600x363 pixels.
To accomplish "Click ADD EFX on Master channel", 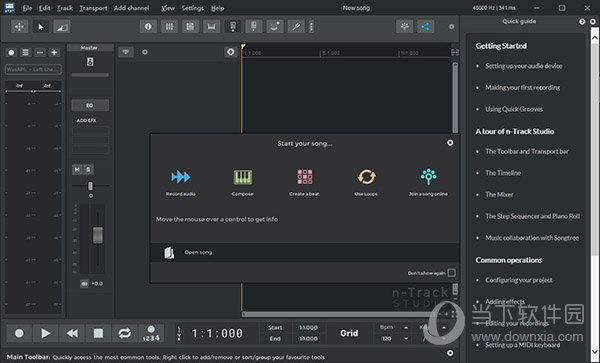I will [x=86, y=120].
